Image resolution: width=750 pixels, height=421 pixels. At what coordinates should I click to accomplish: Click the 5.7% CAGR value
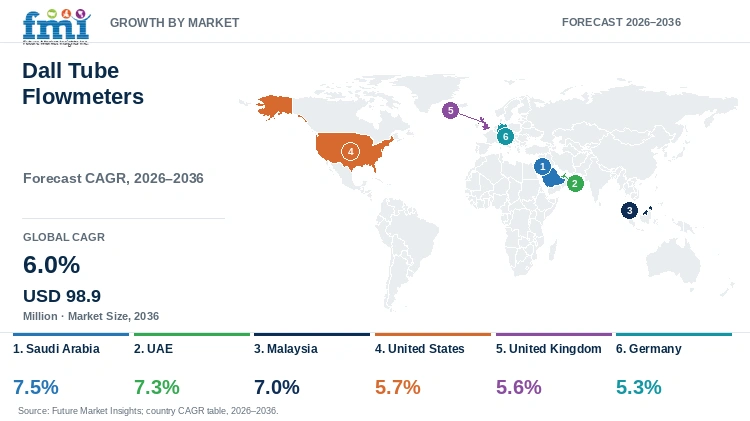coord(398,387)
